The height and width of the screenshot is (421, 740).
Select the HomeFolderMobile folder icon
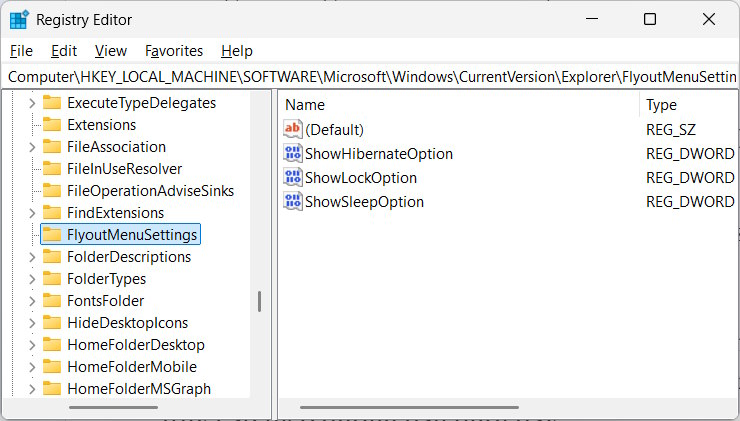[52, 367]
